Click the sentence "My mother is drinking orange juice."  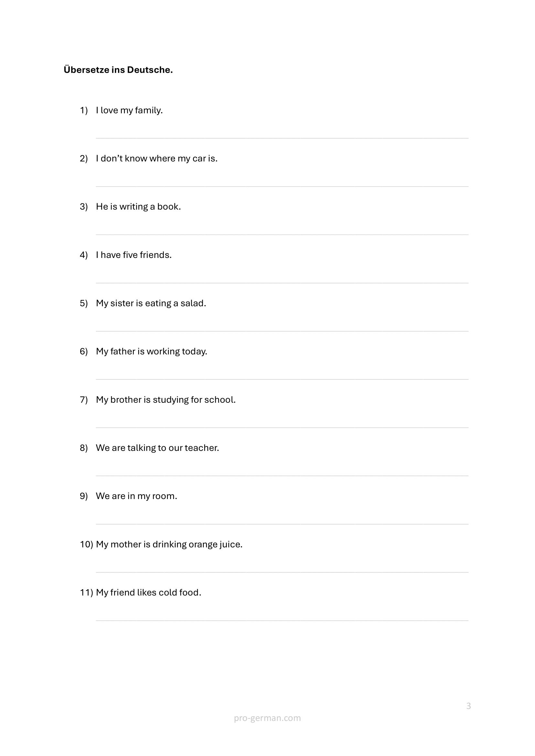tap(169, 544)
